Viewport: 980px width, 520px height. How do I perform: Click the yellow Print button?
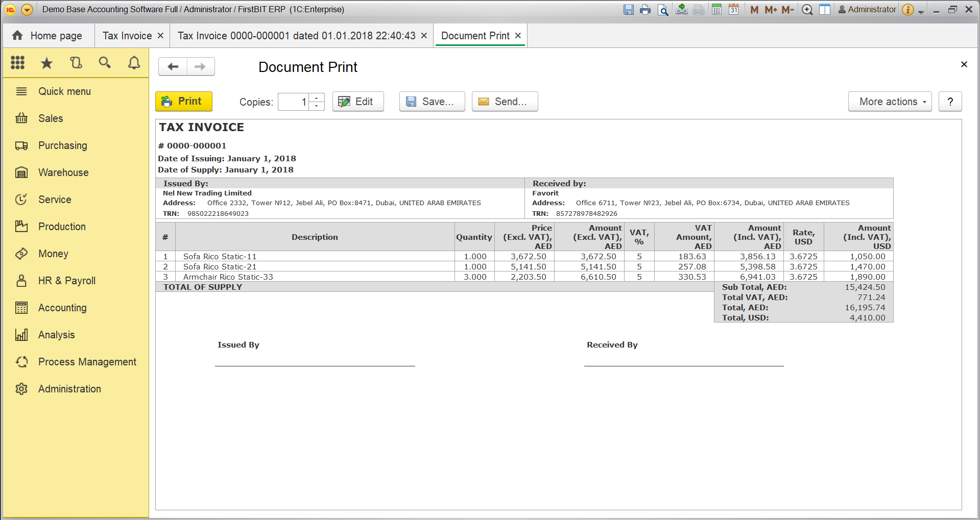point(183,101)
